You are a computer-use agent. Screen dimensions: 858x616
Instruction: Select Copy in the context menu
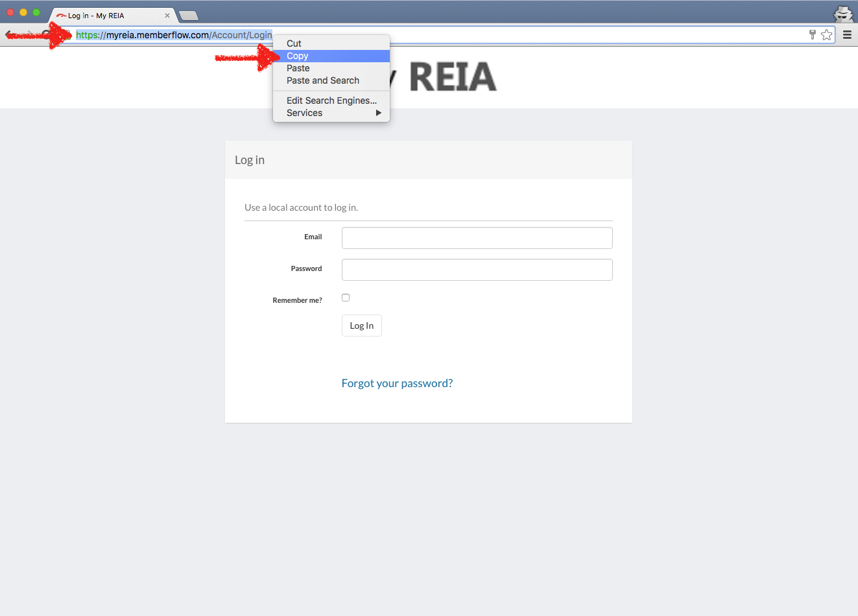(x=298, y=56)
